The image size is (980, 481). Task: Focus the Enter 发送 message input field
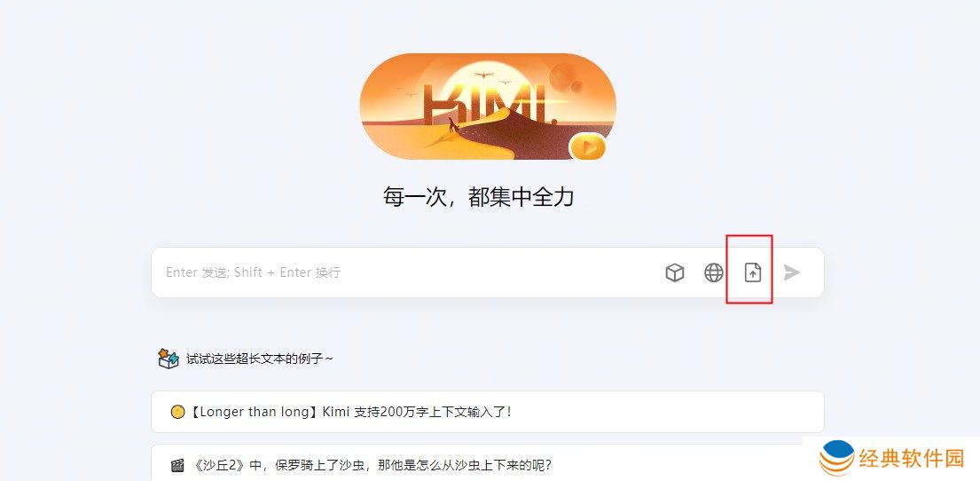406,272
